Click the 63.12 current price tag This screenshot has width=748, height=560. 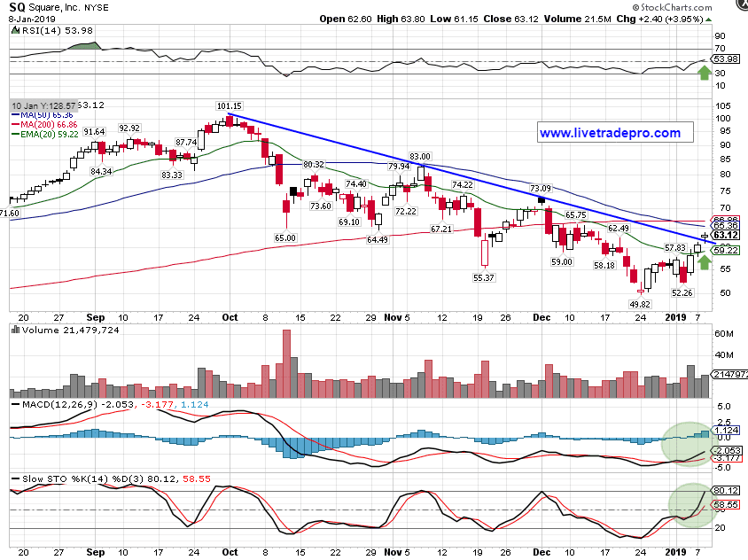click(726, 236)
